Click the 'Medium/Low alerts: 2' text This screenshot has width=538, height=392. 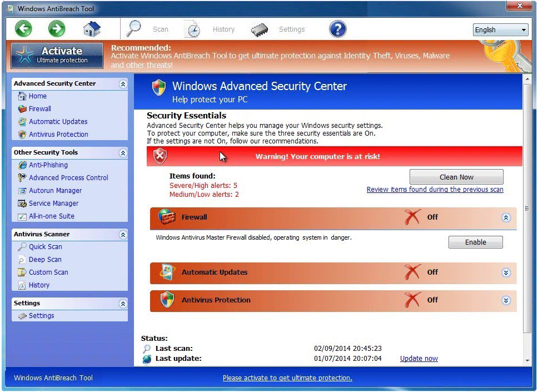pyautogui.click(x=204, y=194)
